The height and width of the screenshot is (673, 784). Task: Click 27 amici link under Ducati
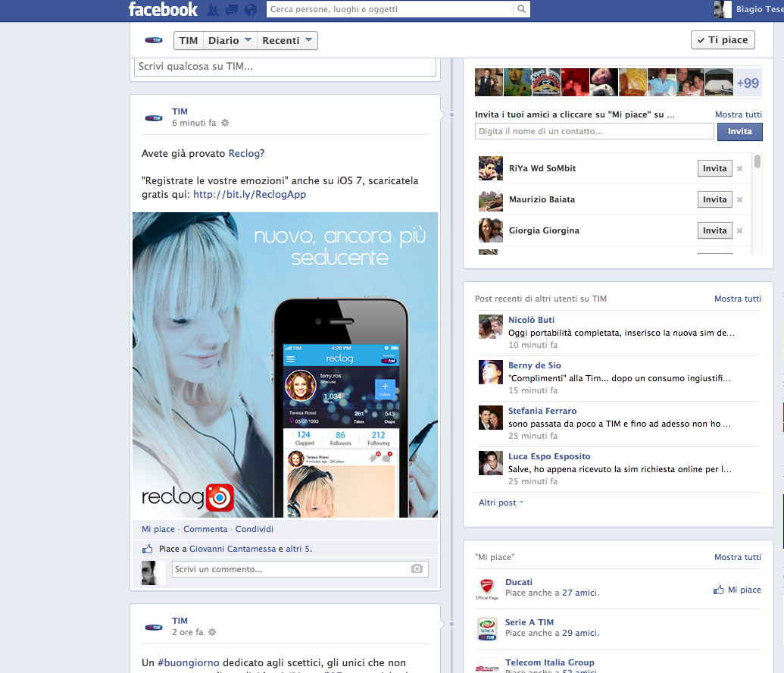579,593
